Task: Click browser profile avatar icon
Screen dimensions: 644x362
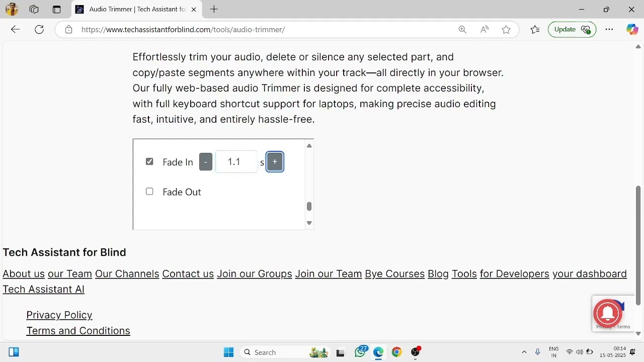Action: point(12,9)
